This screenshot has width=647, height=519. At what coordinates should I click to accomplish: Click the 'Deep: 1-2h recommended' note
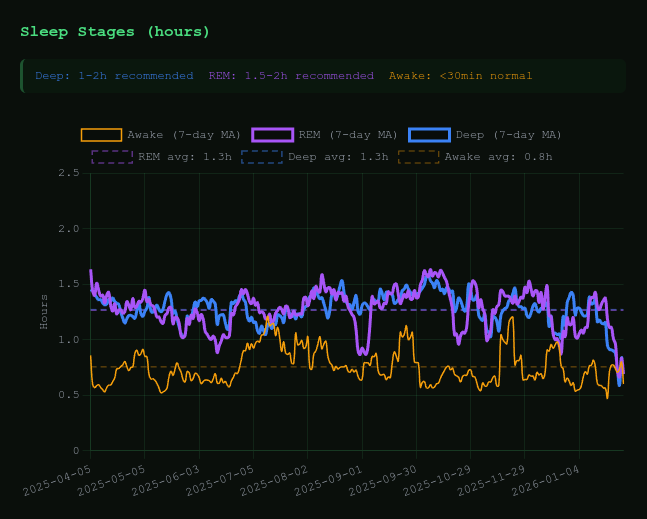coord(114,76)
